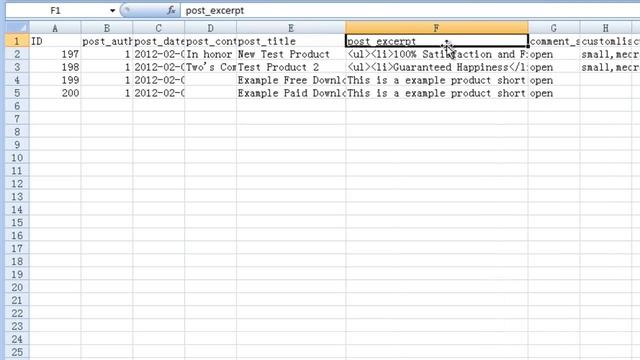Click the small,mecr cell in row 3

pos(606,67)
